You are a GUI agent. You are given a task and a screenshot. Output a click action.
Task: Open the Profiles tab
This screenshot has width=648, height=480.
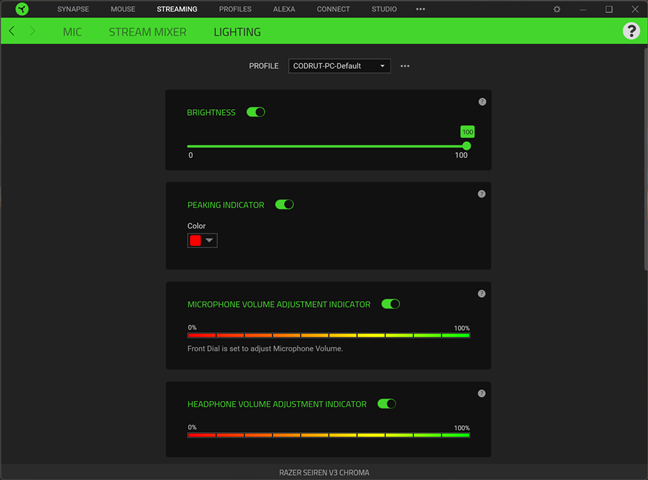(x=235, y=9)
